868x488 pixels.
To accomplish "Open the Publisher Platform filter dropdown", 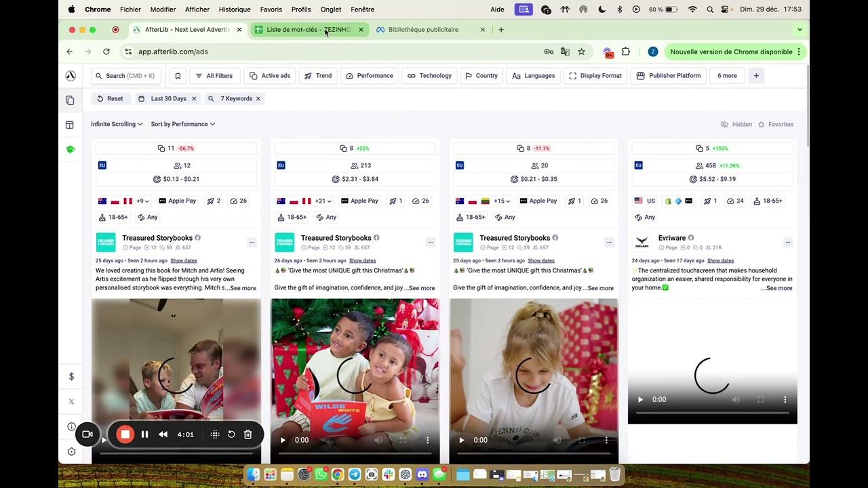I will (x=669, y=76).
